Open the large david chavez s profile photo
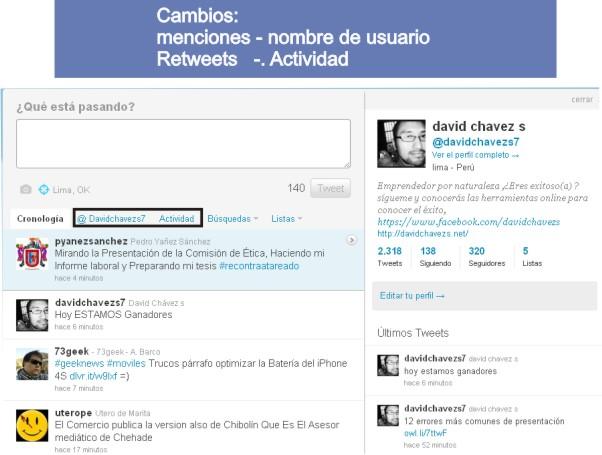The height and width of the screenshot is (455, 602). point(401,144)
